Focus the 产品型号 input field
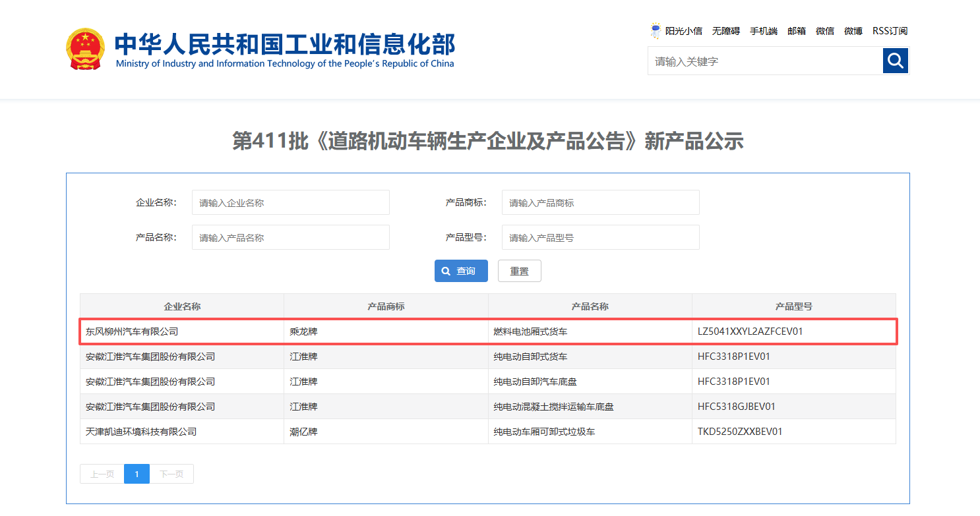Viewport: 980px width, 516px height. click(601, 237)
